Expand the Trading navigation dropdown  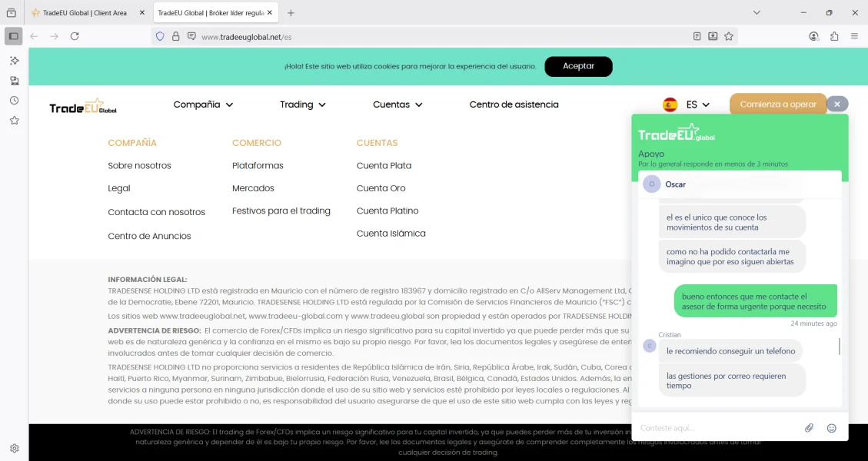tap(302, 104)
